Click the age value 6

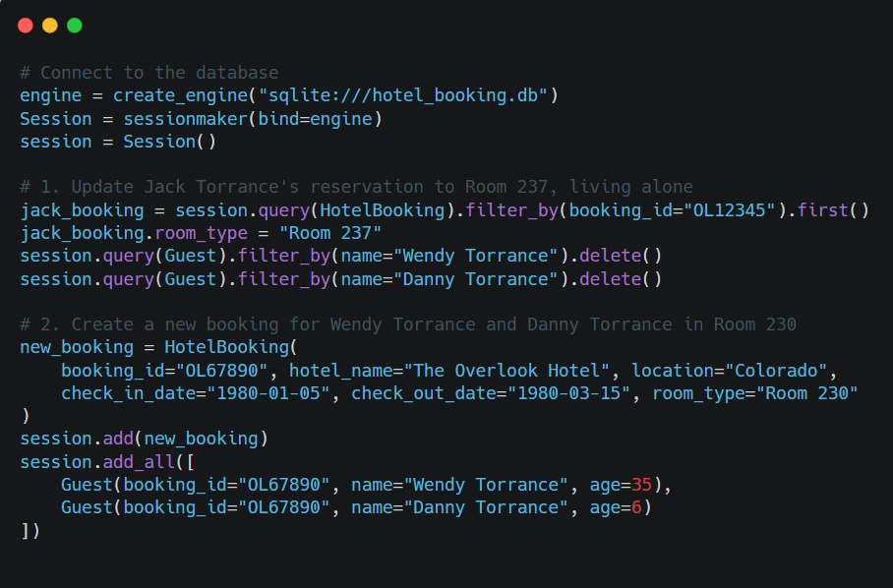pyautogui.click(x=636, y=507)
